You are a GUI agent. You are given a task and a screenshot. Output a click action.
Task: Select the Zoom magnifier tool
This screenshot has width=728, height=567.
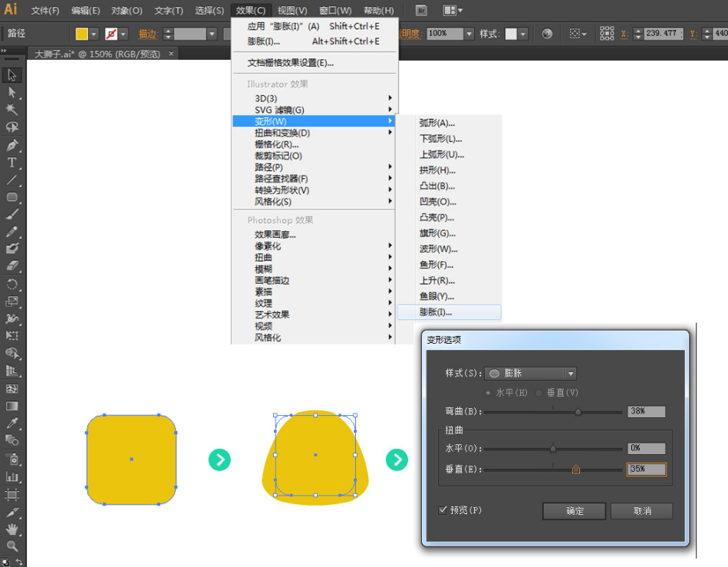click(x=12, y=546)
